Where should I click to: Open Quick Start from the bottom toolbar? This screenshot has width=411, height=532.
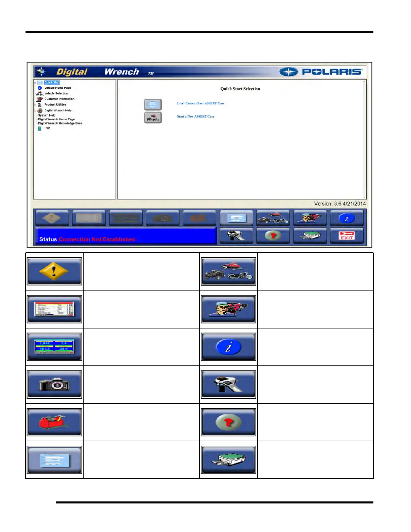tap(236, 218)
